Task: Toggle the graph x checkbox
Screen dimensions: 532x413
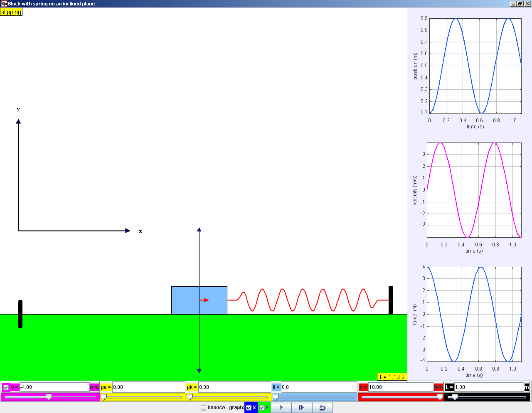Action: tap(249, 408)
